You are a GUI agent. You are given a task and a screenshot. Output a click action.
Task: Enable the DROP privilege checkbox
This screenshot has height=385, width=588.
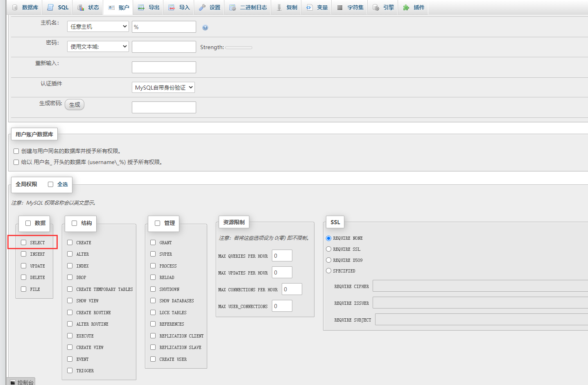[x=70, y=277]
